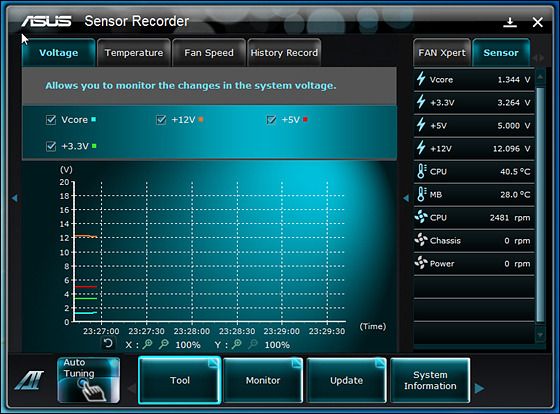Expand the Tool menu corner
The width and height of the screenshot is (560, 414).
pos(213,364)
